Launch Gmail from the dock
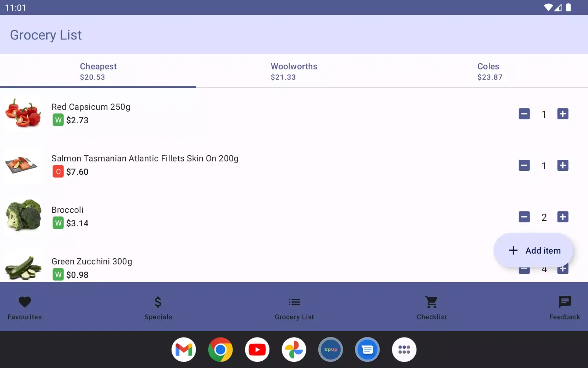The width and height of the screenshot is (588, 368). pyautogui.click(x=184, y=350)
